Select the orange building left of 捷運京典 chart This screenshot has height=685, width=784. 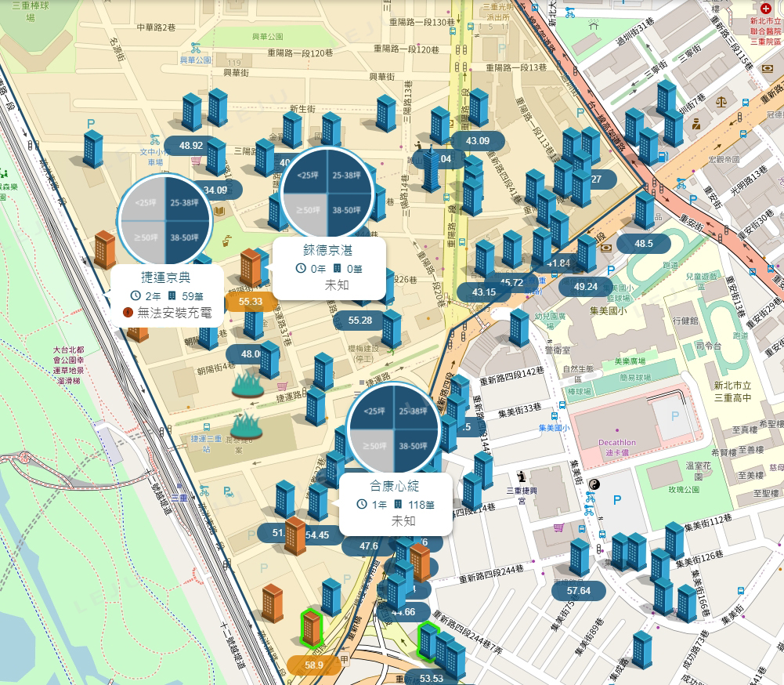click(x=105, y=250)
